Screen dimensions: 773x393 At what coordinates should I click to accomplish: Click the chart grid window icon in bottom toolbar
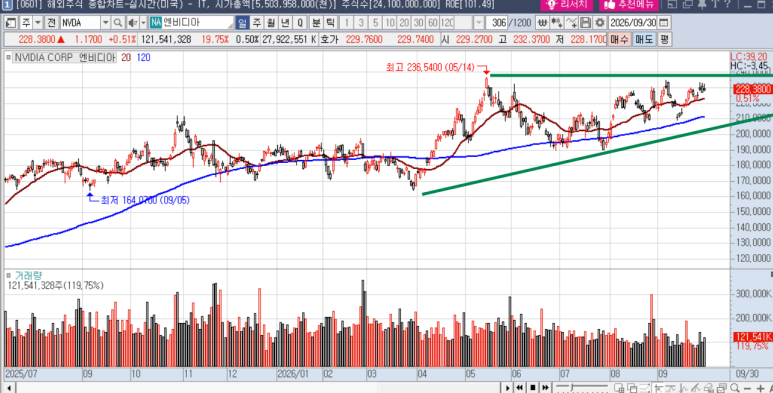[x=619, y=388]
